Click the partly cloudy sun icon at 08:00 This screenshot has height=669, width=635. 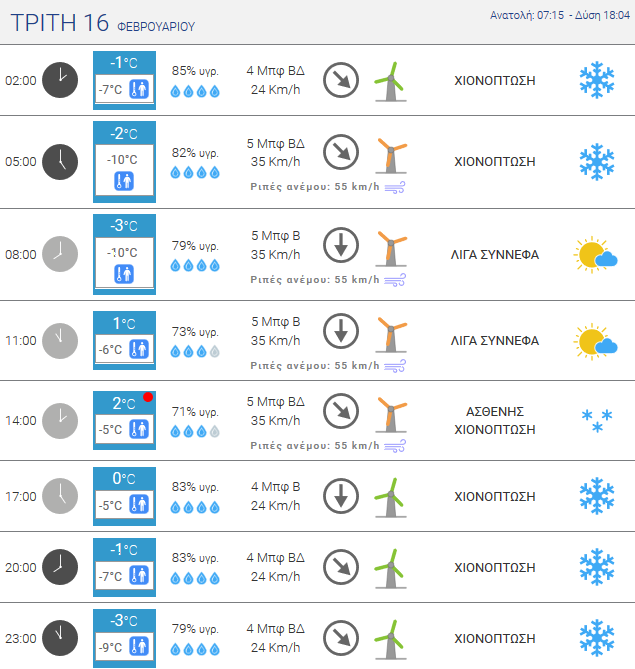[595, 255]
